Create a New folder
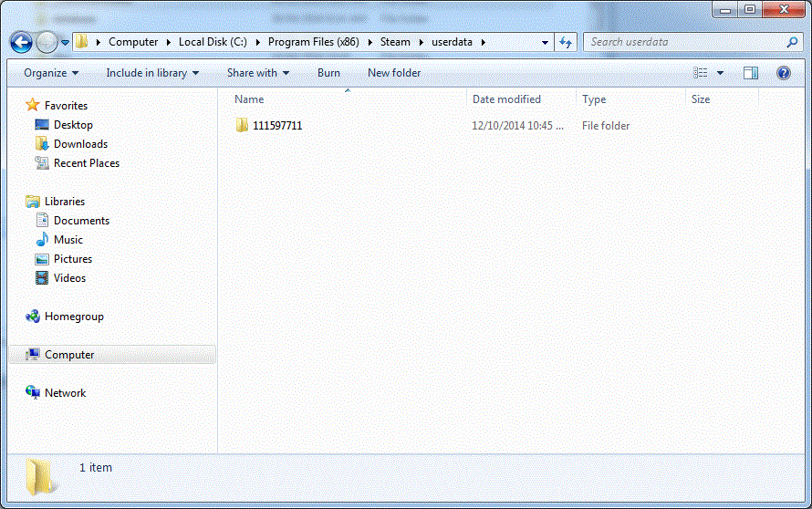 [x=394, y=73]
